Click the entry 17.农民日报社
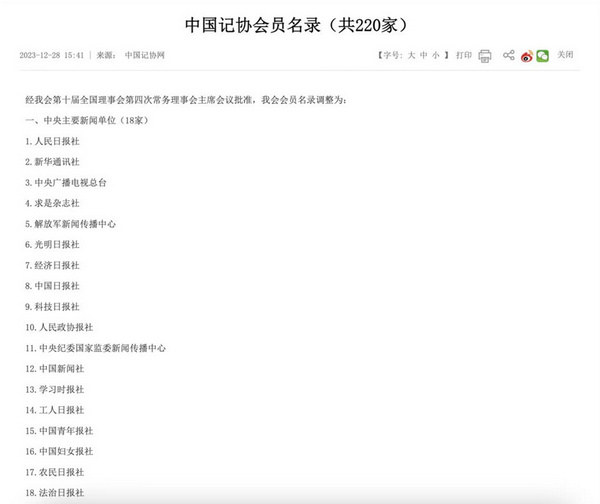This screenshot has height=504, width=600. point(55,472)
